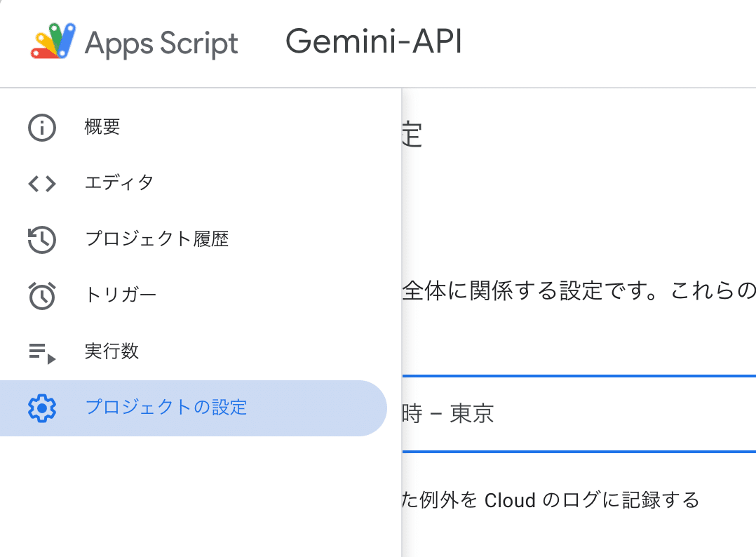
Task: Click the トリガー alarm clock icon
Action: 42,295
